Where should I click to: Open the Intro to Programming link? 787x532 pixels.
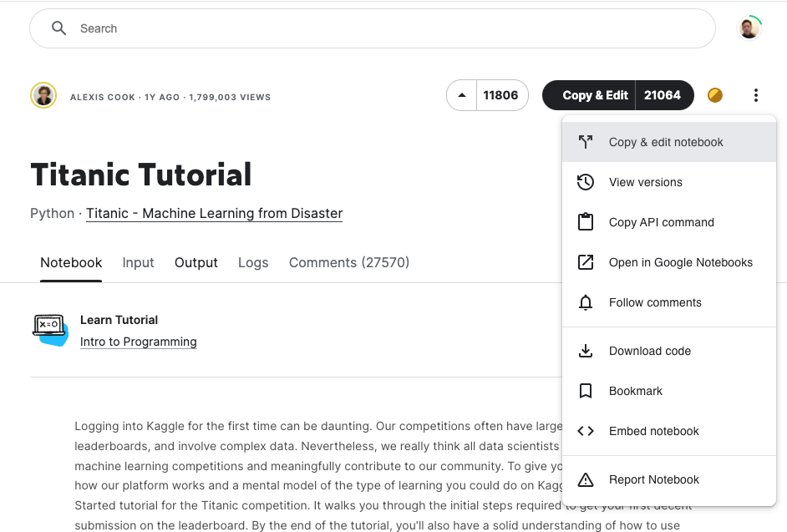pyautogui.click(x=139, y=342)
